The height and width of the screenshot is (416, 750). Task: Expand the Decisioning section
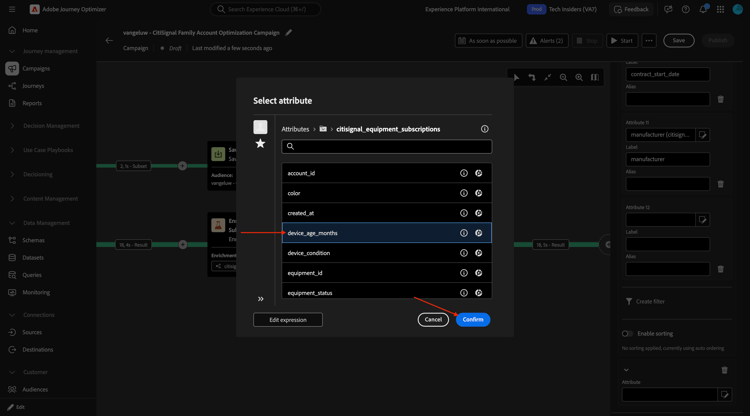coord(12,175)
